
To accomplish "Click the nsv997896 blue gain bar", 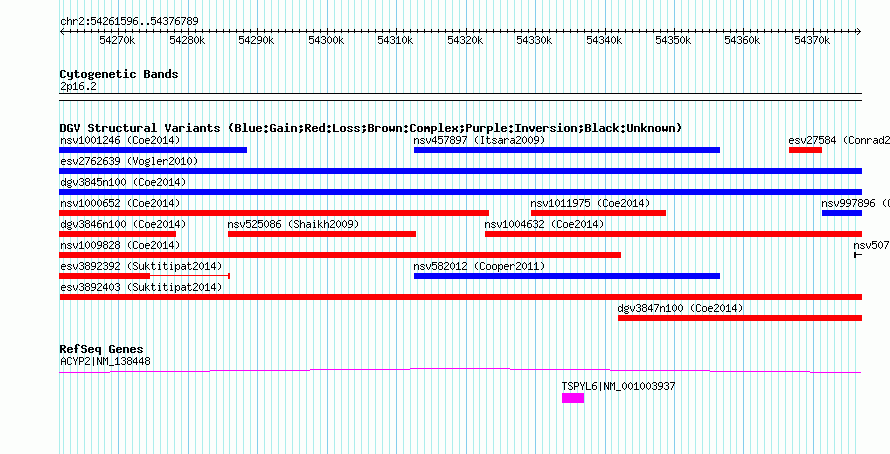I will click(x=842, y=213).
